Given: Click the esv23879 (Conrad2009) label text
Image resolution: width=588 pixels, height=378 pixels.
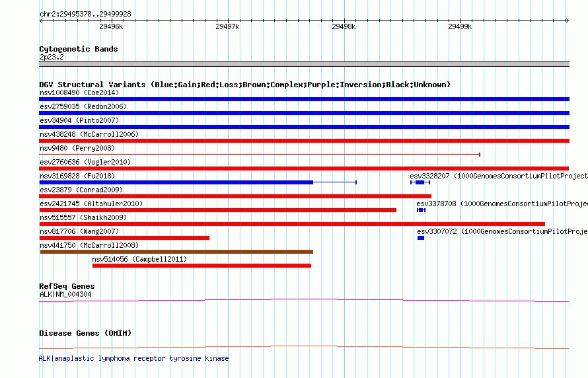Looking at the screenshot, I should click(x=81, y=190).
